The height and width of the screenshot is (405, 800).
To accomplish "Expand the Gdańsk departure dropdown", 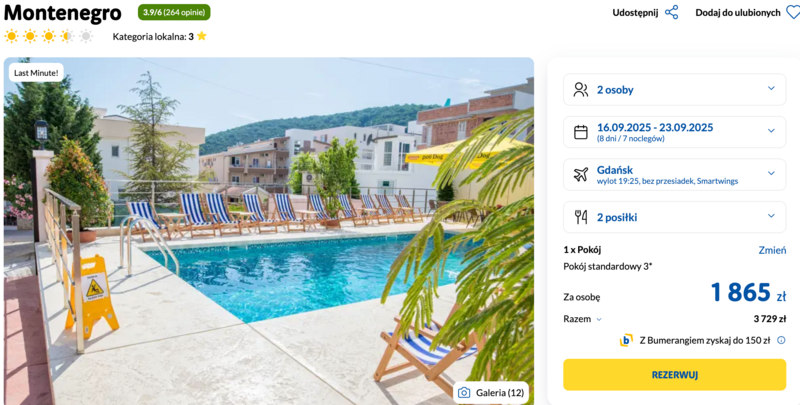I will coord(674,174).
